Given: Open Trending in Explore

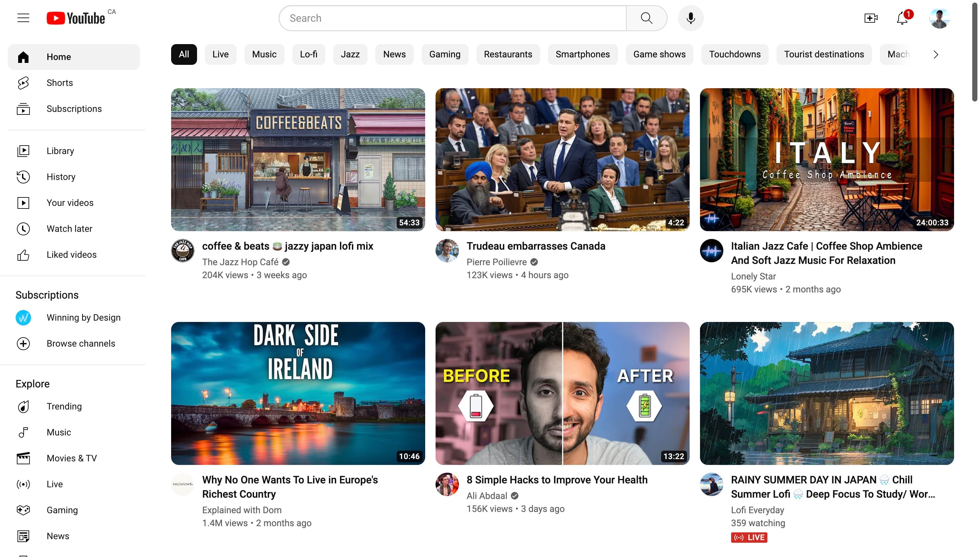Looking at the screenshot, I should [74, 406].
